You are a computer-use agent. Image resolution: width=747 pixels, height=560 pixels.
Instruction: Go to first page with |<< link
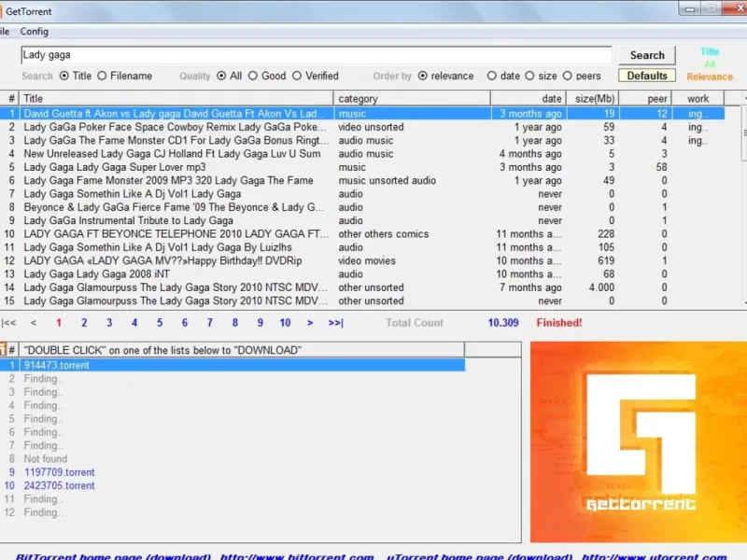coord(8,323)
